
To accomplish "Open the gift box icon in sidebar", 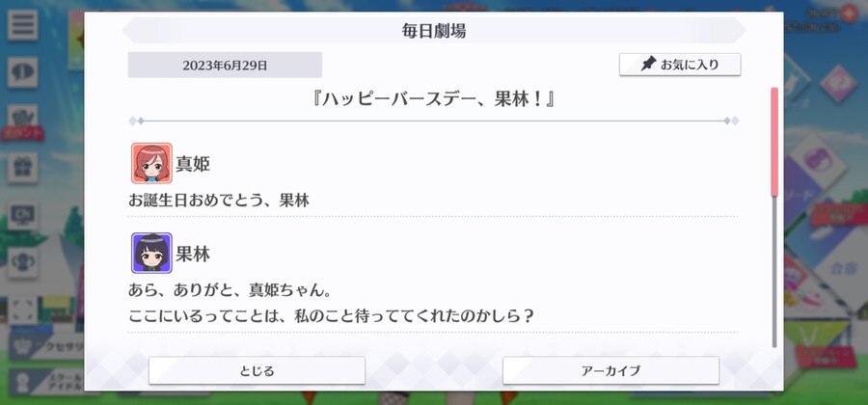I will 23,168.
